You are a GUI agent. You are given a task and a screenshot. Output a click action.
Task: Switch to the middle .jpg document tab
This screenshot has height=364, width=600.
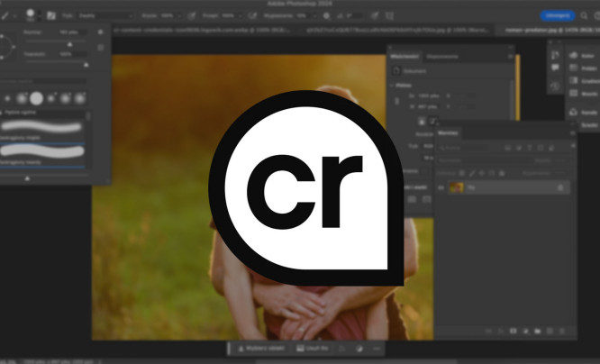point(396,30)
